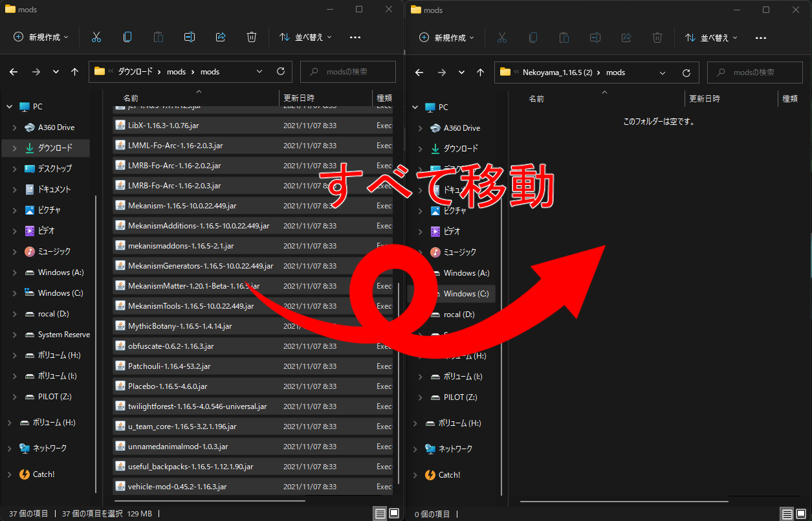The width and height of the screenshot is (812, 521).
Task: Switch Nekoyama window to large icons view
Action: [x=801, y=515]
